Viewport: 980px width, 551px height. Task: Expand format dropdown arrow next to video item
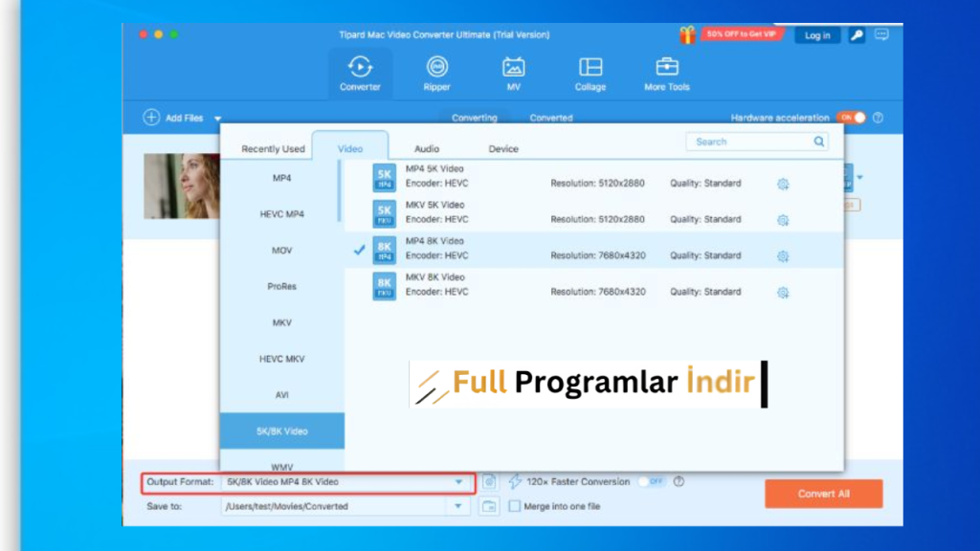(860, 177)
